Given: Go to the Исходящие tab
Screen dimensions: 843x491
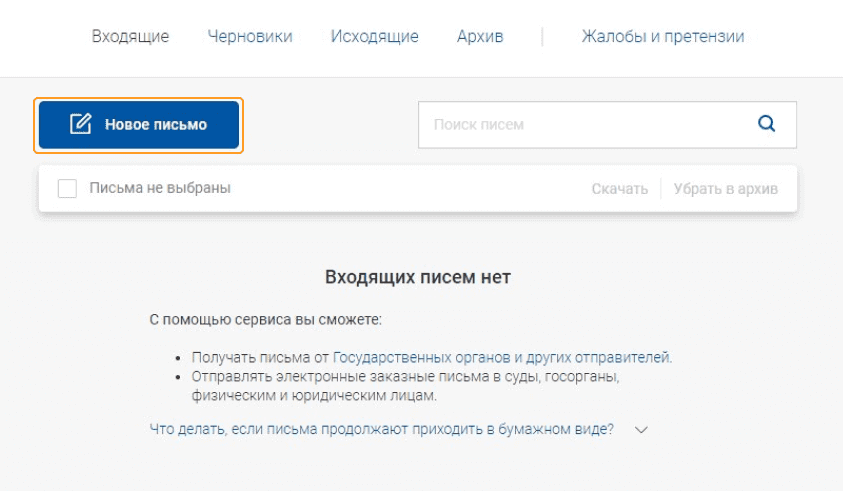Looking at the screenshot, I should click(x=374, y=36).
